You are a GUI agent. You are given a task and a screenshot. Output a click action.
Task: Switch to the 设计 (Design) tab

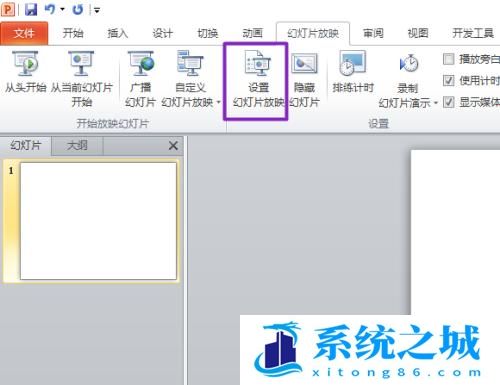click(x=163, y=33)
